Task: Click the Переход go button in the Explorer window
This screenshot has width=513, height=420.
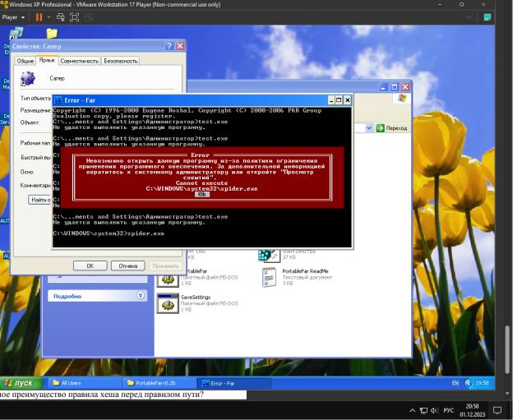Action: 391,128
